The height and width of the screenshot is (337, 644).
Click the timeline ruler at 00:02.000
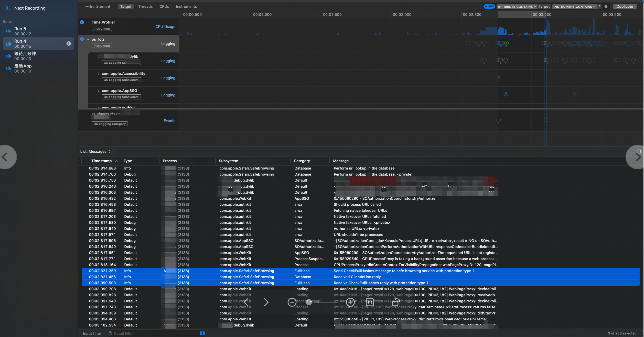click(402, 15)
